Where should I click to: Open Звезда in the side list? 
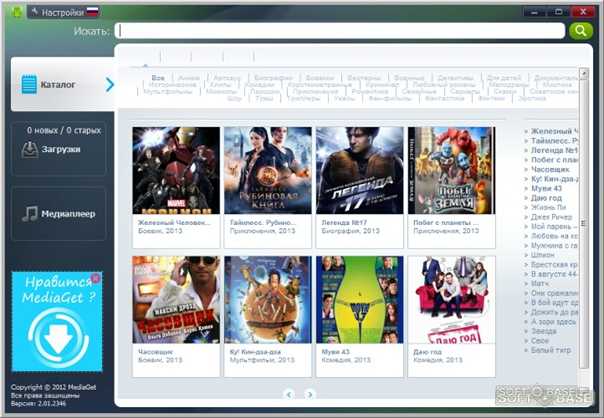coord(543,331)
